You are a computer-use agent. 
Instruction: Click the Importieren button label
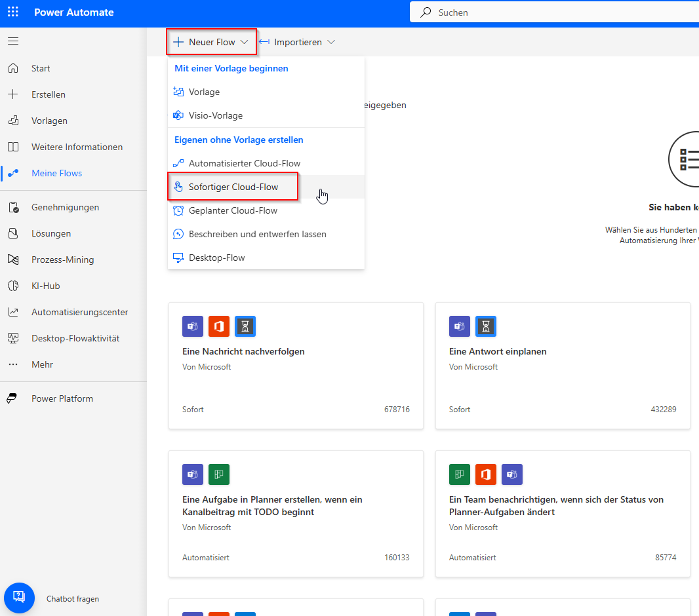pyautogui.click(x=298, y=42)
